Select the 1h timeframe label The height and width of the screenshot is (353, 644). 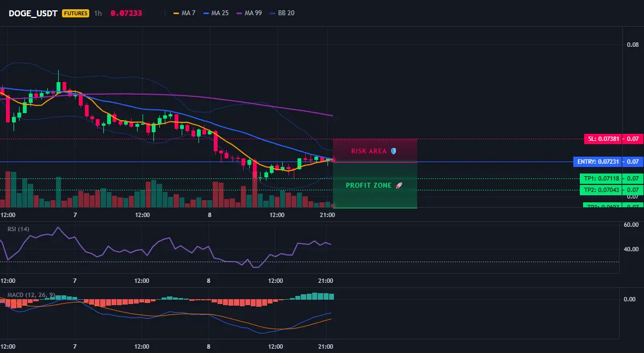coord(98,13)
